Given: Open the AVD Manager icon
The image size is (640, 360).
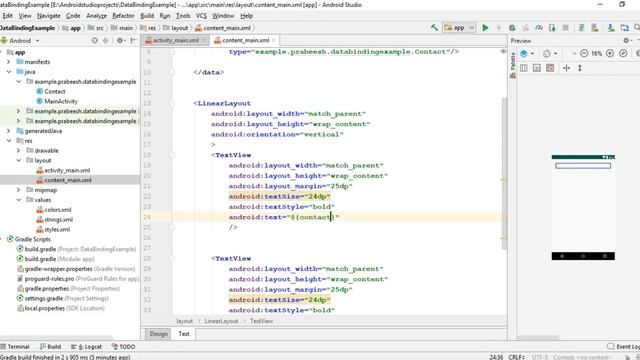Looking at the screenshot, I should (x=595, y=28).
